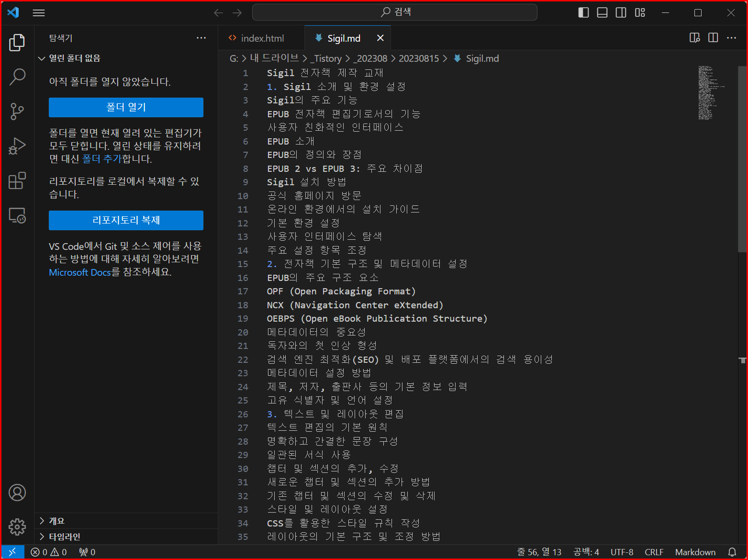The image size is (748, 560).
Task: Click line 17 'OPF (Open Packaging Format)'
Action: 341,291
